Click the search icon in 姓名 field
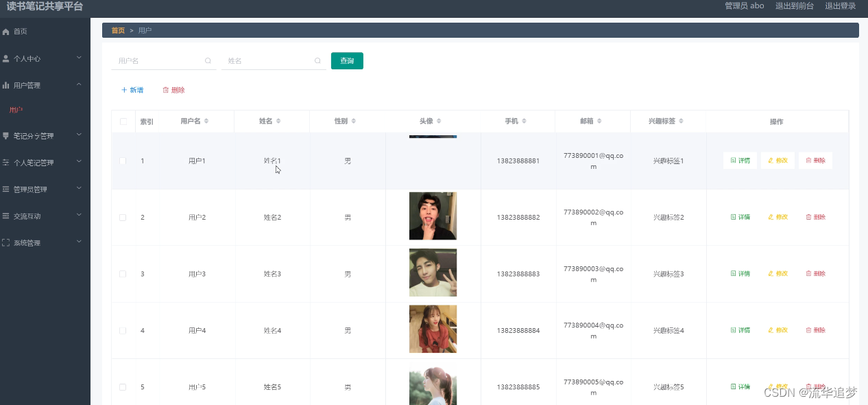 317,60
